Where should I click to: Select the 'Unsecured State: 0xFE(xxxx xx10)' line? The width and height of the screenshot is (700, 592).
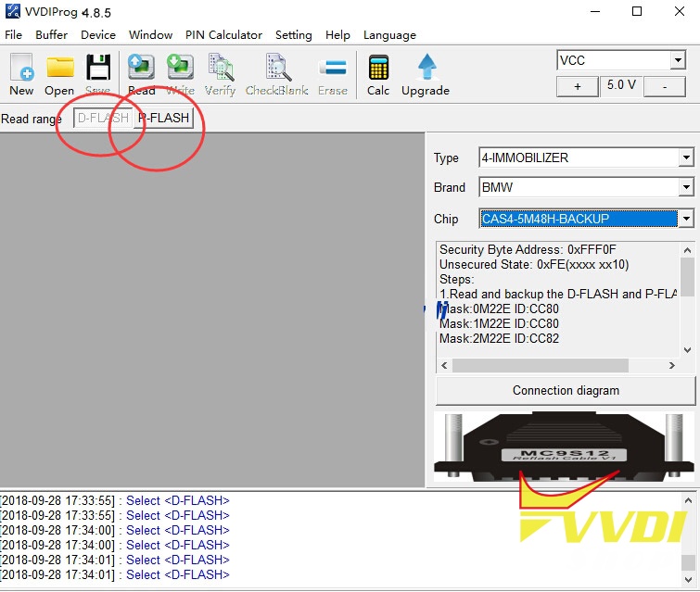coord(534,265)
